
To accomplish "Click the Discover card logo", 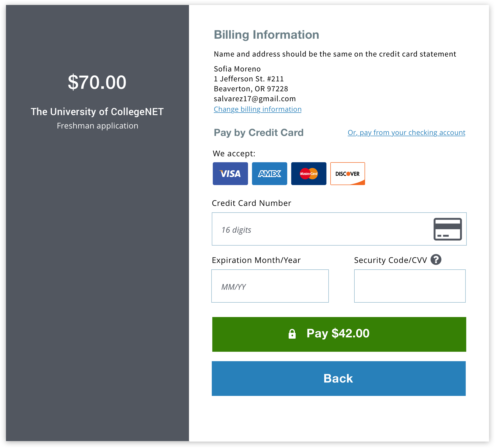I will click(348, 174).
